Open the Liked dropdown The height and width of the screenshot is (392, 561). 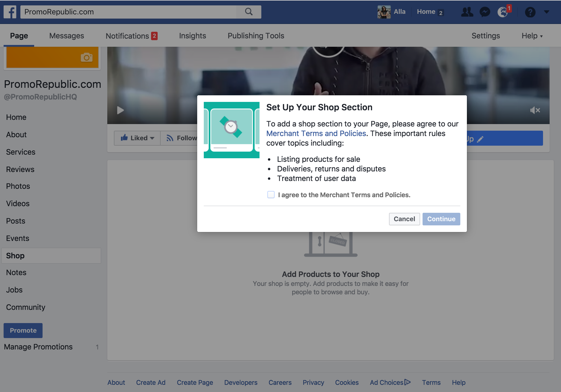coord(137,138)
